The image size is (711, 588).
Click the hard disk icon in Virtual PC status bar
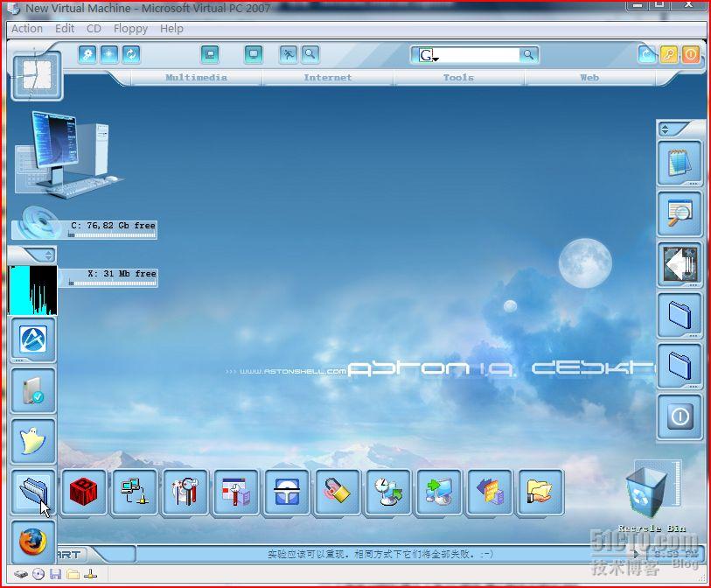21,574
